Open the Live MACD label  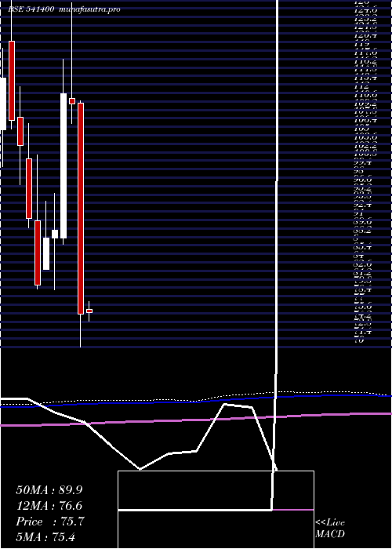[x=330, y=529]
